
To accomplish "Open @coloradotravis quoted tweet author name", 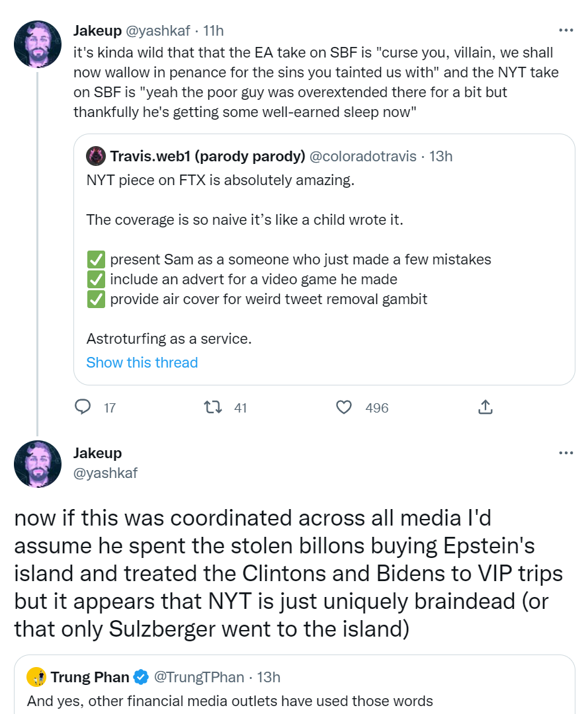I will [x=208, y=156].
